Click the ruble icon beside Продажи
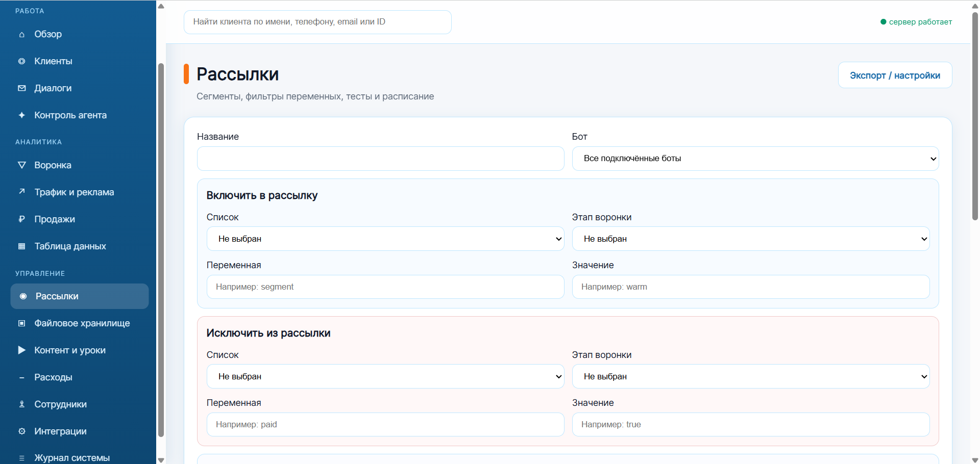980x464 pixels. 21,219
